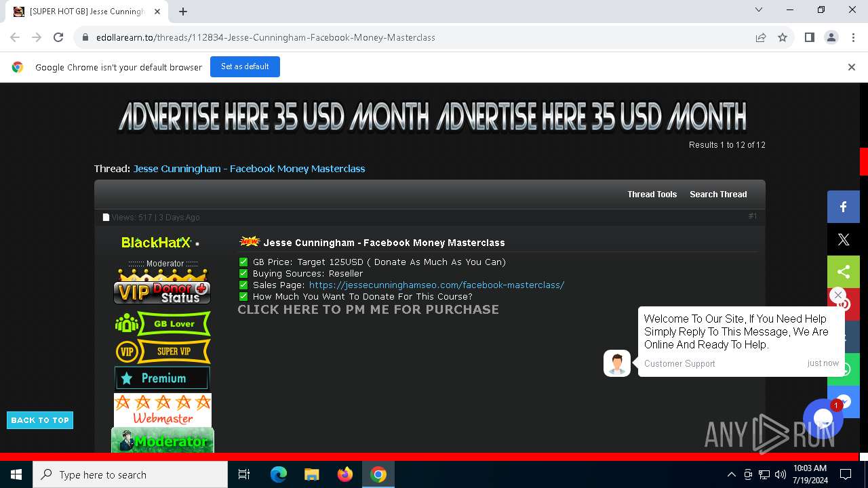Click the NEW icon beside post title
The width and height of the screenshot is (868, 488).
[250, 241]
